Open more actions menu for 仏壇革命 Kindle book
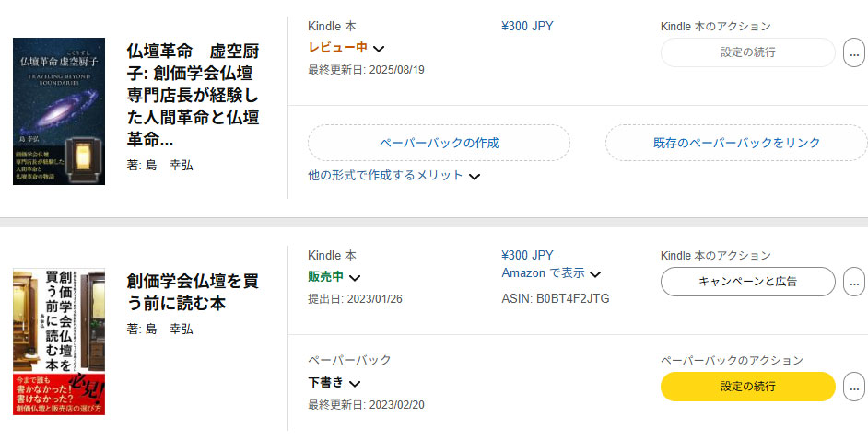 854,53
